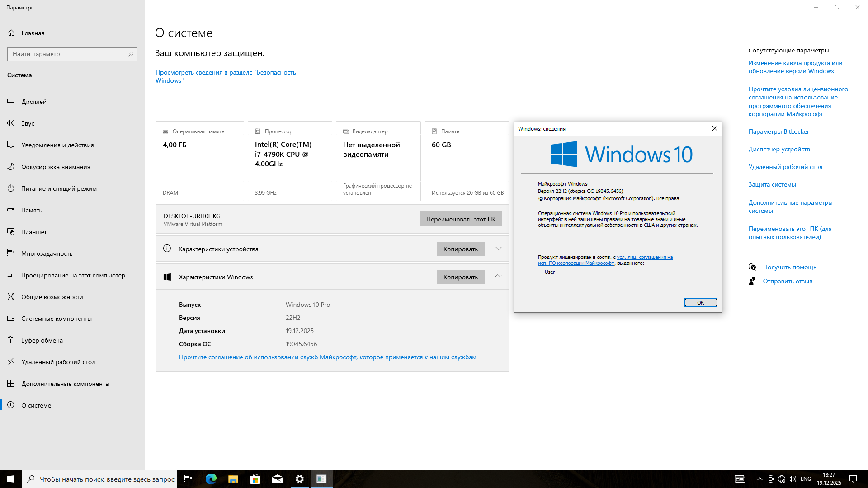Open Microsoft Store from the taskbar
This screenshot has height=488, width=868.
click(x=255, y=479)
